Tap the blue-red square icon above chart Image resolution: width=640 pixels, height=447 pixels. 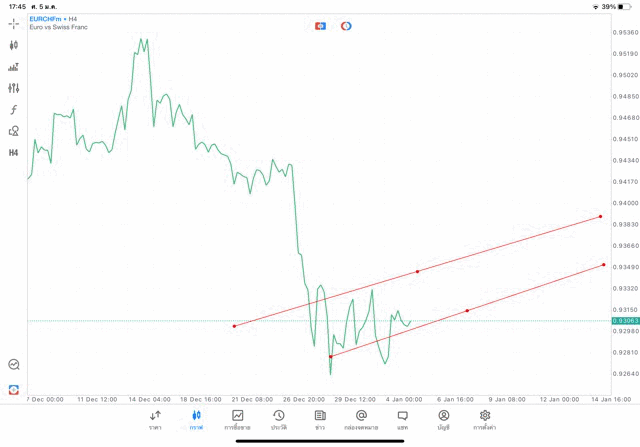[x=320, y=26]
